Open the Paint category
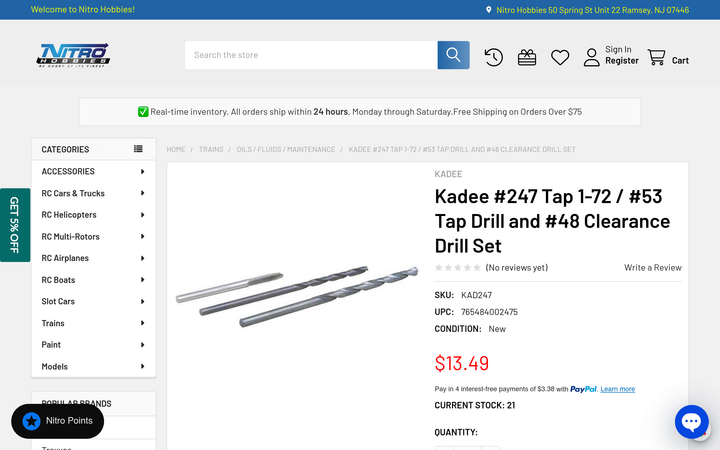This screenshot has height=450, width=720. point(51,345)
